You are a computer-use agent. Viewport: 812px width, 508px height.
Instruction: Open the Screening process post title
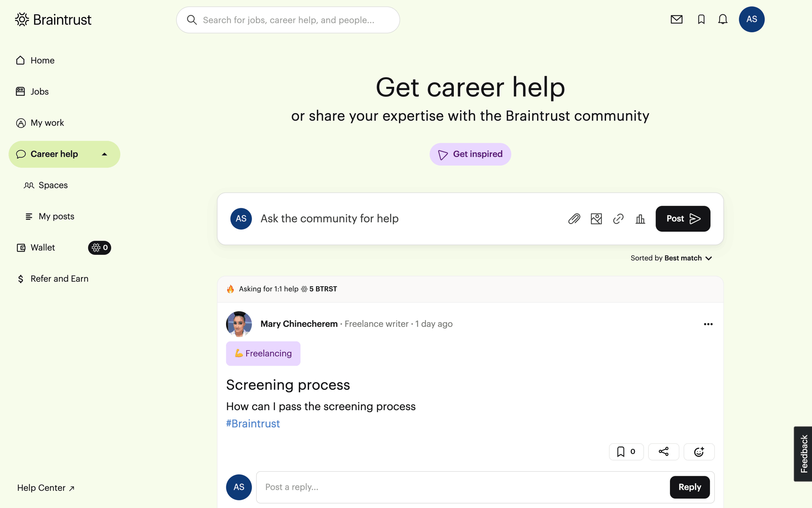[x=288, y=385]
